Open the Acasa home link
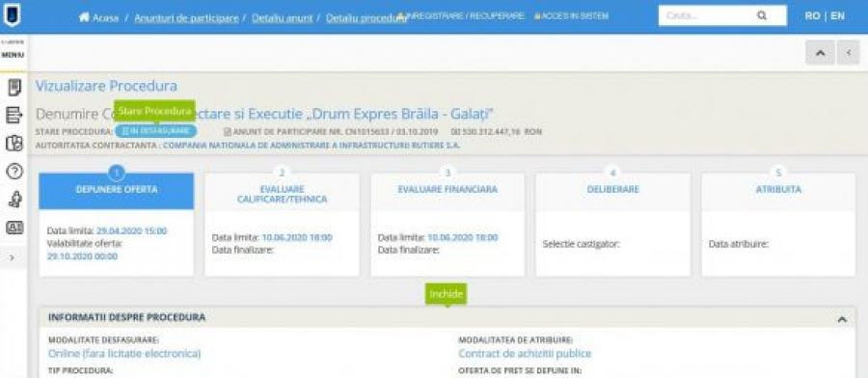868x378 pixels. click(98, 17)
